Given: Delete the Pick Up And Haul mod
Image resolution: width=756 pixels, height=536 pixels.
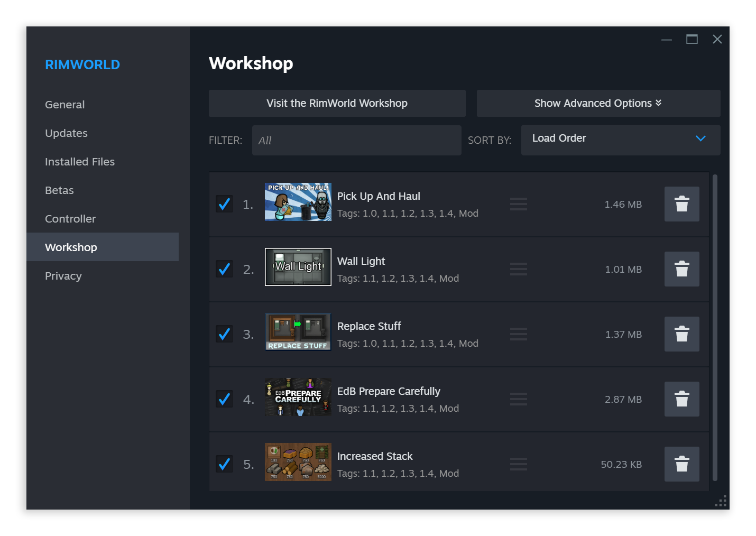Looking at the screenshot, I should [x=681, y=204].
